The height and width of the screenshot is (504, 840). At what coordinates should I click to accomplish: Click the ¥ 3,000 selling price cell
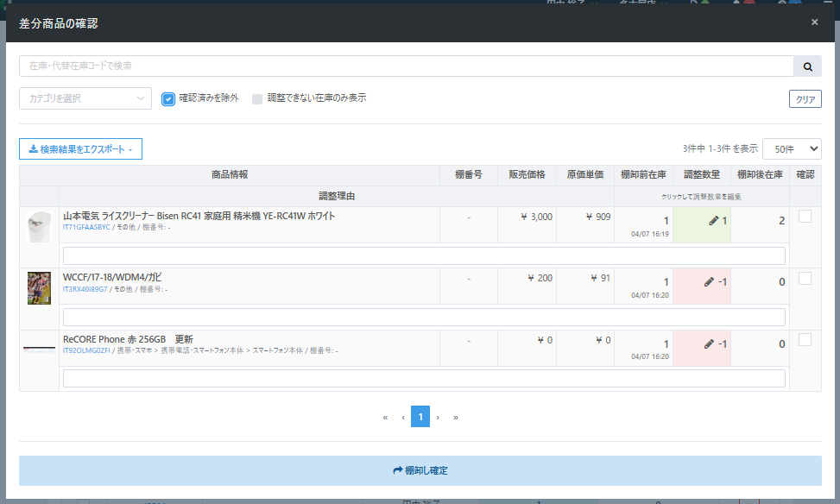527,225
